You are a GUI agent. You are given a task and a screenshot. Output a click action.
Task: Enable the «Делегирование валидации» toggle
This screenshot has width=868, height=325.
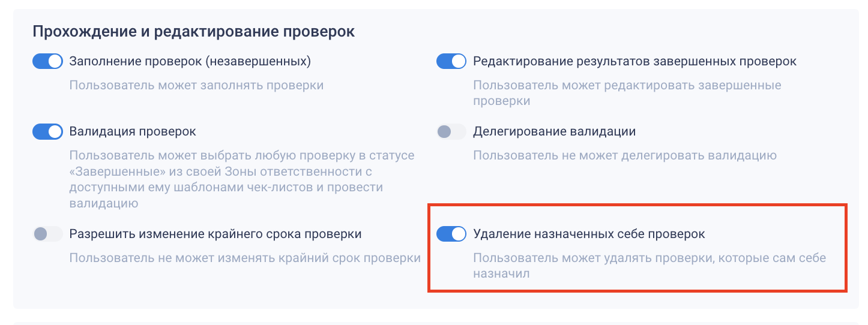[451, 131]
